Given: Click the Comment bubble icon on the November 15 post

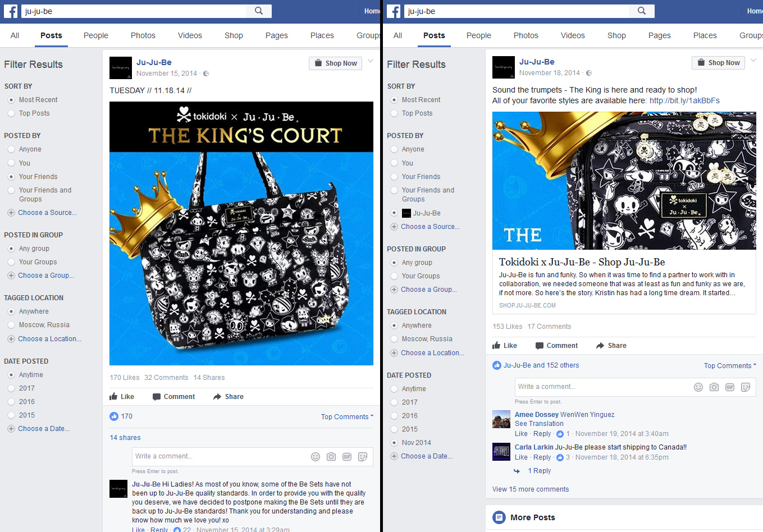Looking at the screenshot, I should point(157,397).
